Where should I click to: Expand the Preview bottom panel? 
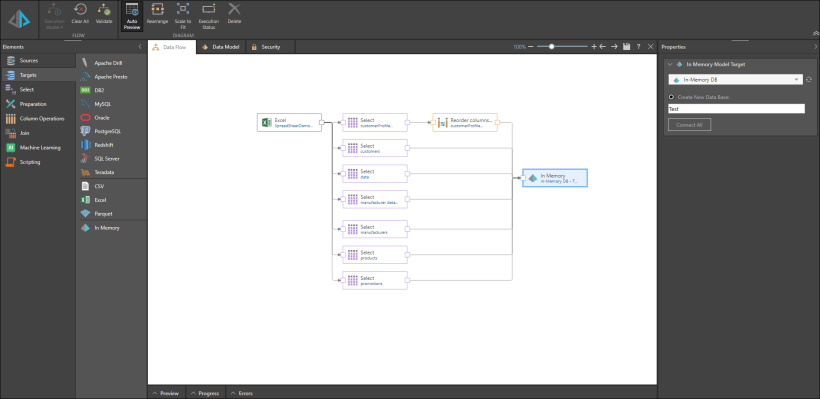166,393
